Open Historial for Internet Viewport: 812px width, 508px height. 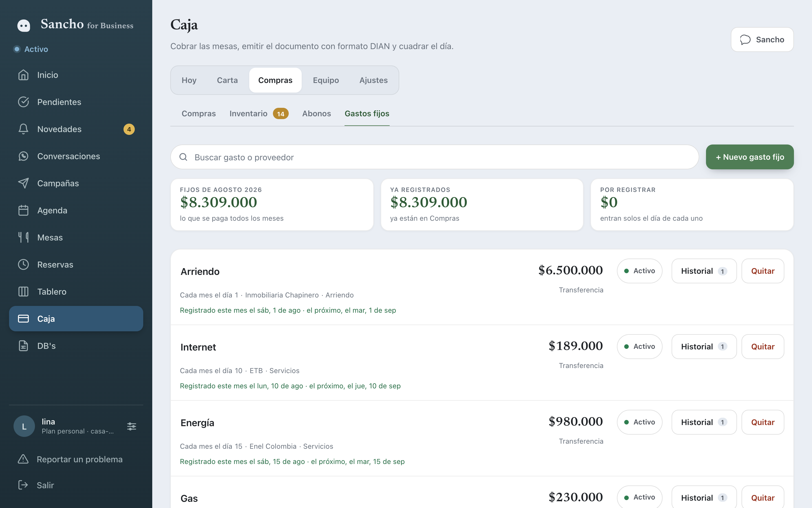click(x=704, y=346)
